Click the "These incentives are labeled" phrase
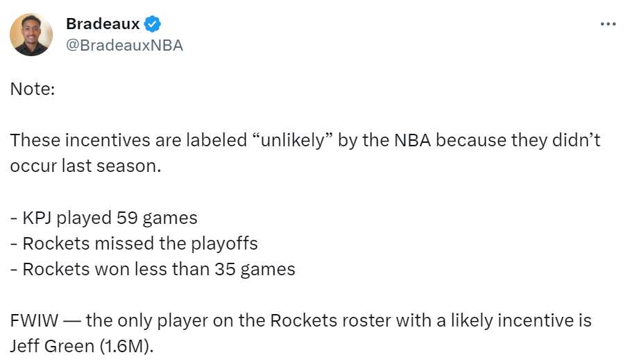Image resolution: width=626 pixels, height=364 pixels. tap(128, 140)
